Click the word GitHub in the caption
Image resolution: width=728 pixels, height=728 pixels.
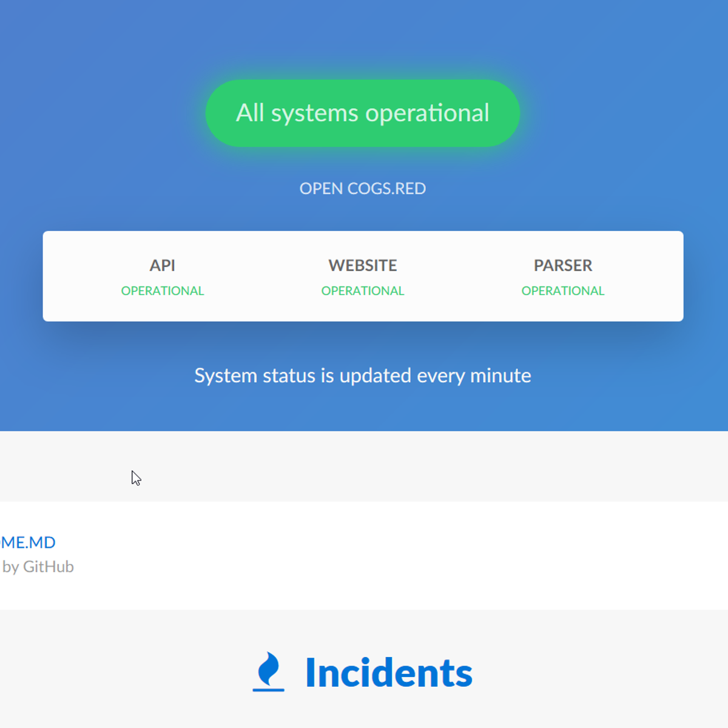coord(48,567)
